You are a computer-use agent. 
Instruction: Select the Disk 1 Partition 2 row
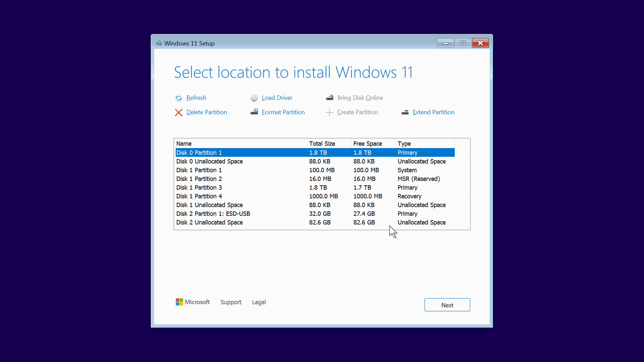[x=315, y=179]
